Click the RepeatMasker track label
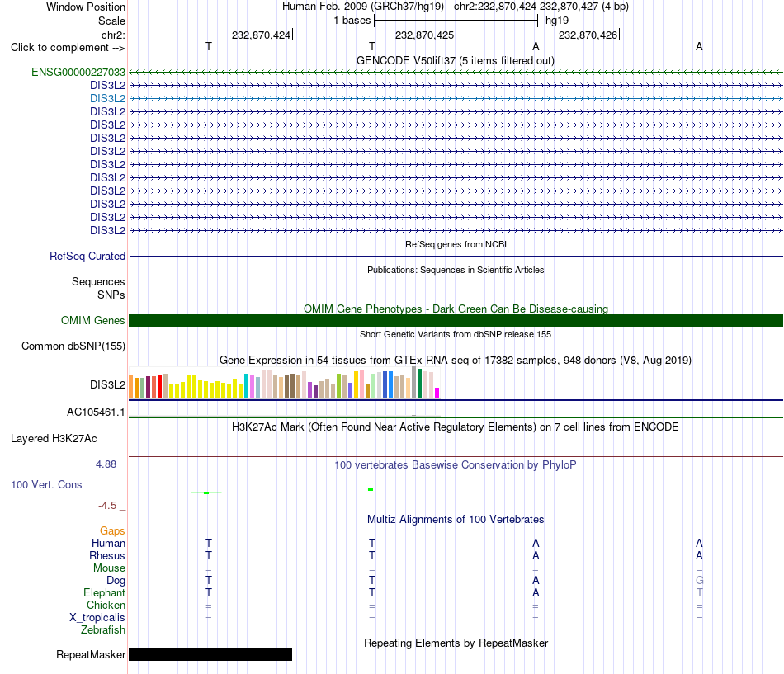Viewport: 784px width, 674px height. (91, 654)
